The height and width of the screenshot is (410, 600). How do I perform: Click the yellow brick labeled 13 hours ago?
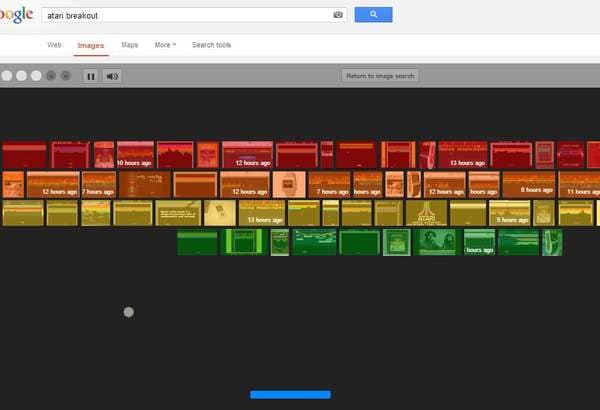pyautogui.click(x=262, y=213)
